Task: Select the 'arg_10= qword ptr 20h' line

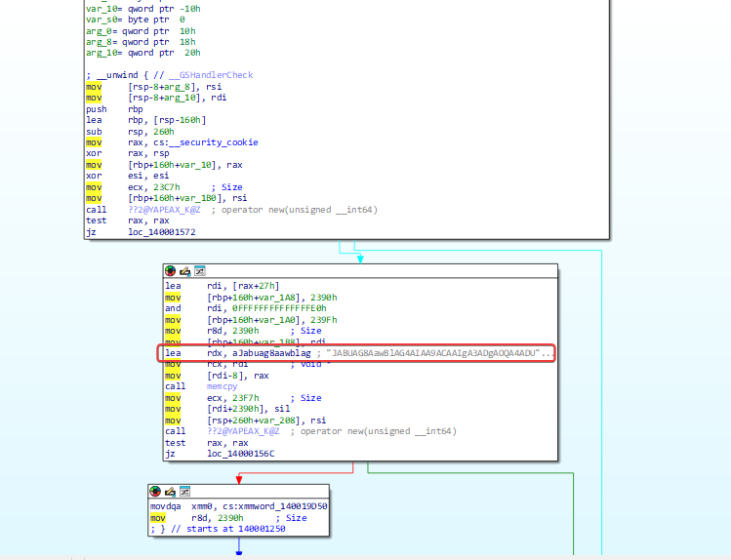Action: (x=143, y=53)
